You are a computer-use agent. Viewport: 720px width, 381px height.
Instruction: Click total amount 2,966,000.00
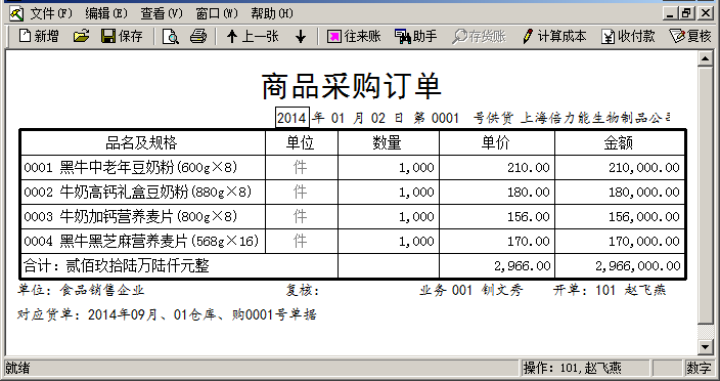coord(619,266)
